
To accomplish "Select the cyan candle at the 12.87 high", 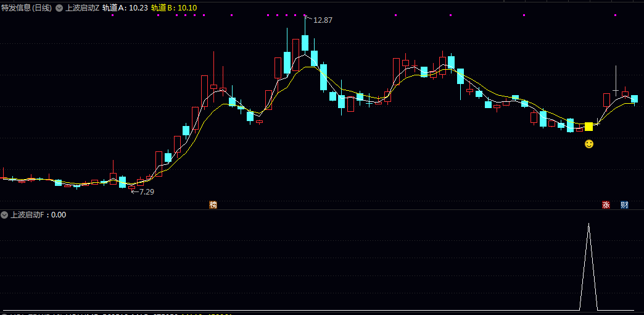I will (305, 43).
